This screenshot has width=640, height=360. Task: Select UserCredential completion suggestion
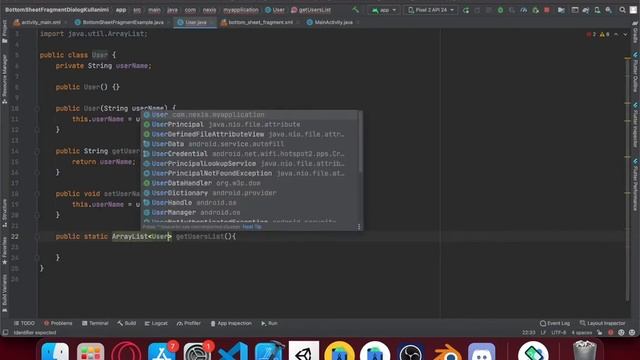pyautogui.click(x=250, y=154)
